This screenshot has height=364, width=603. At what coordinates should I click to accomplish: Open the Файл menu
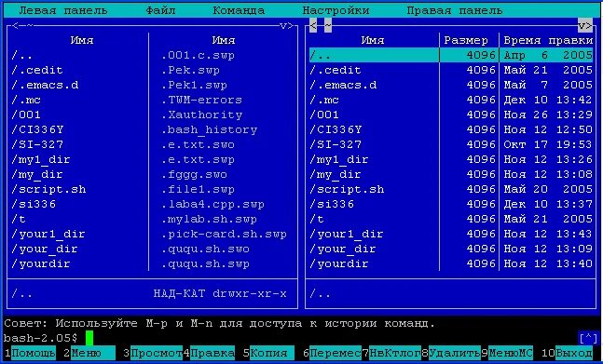(160, 11)
